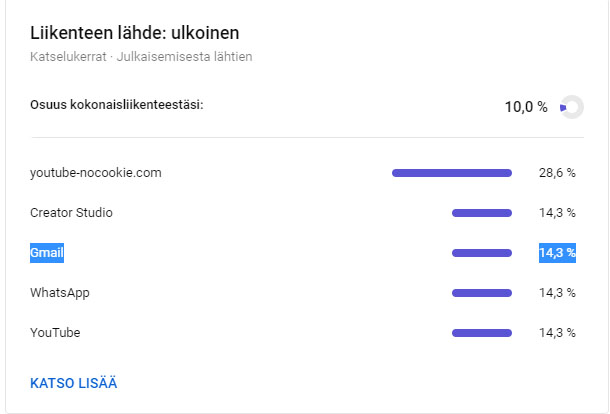The width and height of the screenshot is (610, 414).
Task: Click the WhatsApp 14,3 % value
Action: point(557,293)
